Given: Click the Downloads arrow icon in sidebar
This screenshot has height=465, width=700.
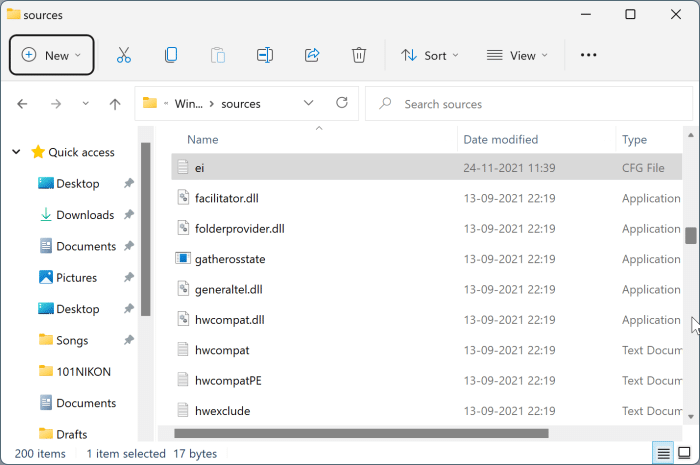Looking at the screenshot, I should click(x=46, y=215).
